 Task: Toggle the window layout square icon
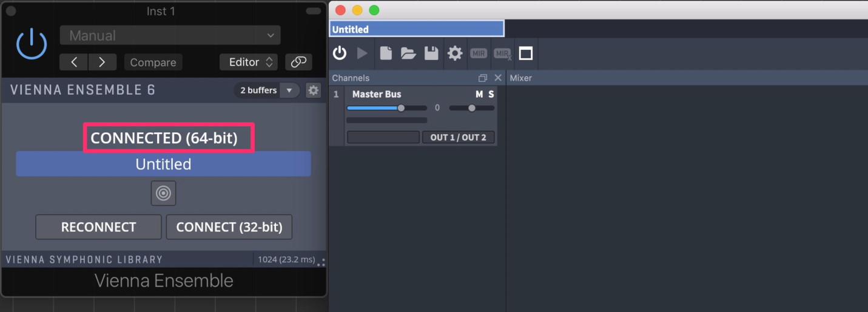pos(526,53)
